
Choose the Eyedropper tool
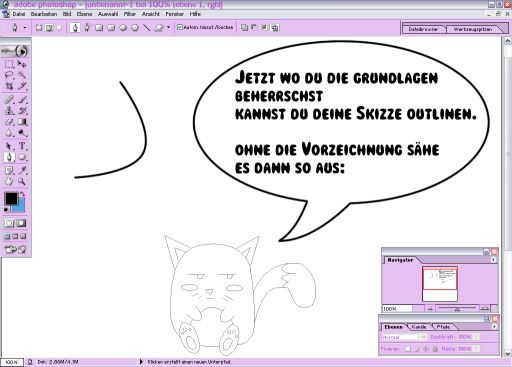coord(22,170)
